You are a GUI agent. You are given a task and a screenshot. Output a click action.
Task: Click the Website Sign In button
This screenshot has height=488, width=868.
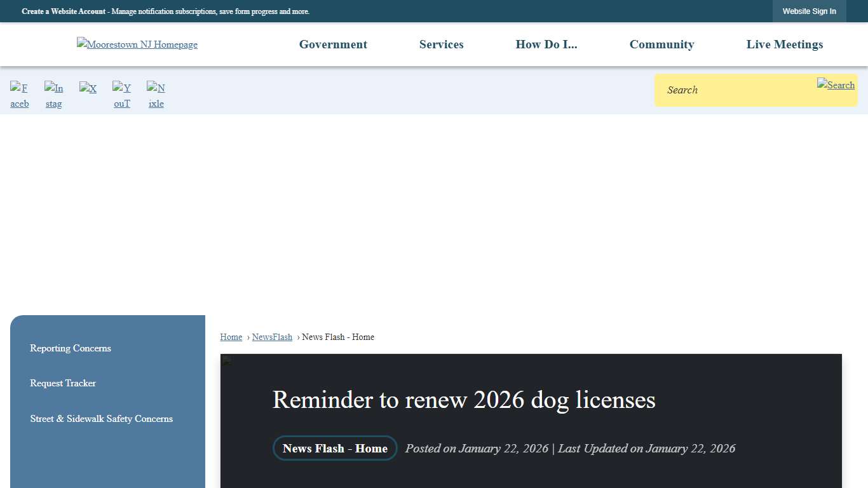[x=810, y=11]
